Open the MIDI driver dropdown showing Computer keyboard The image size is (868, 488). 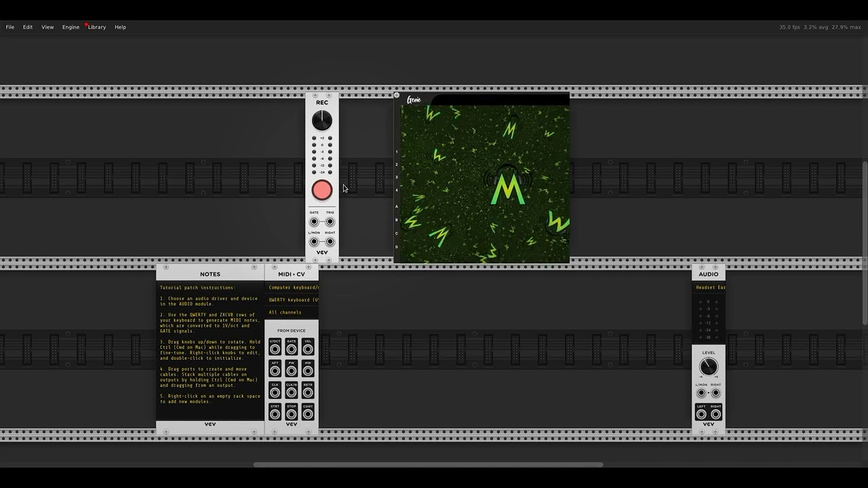(x=292, y=287)
